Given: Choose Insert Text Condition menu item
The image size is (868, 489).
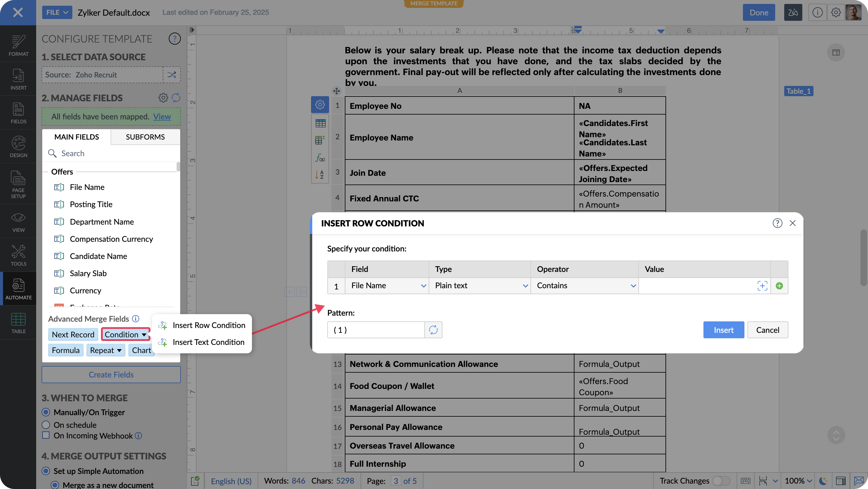Looking at the screenshot, I should (208, 342).
